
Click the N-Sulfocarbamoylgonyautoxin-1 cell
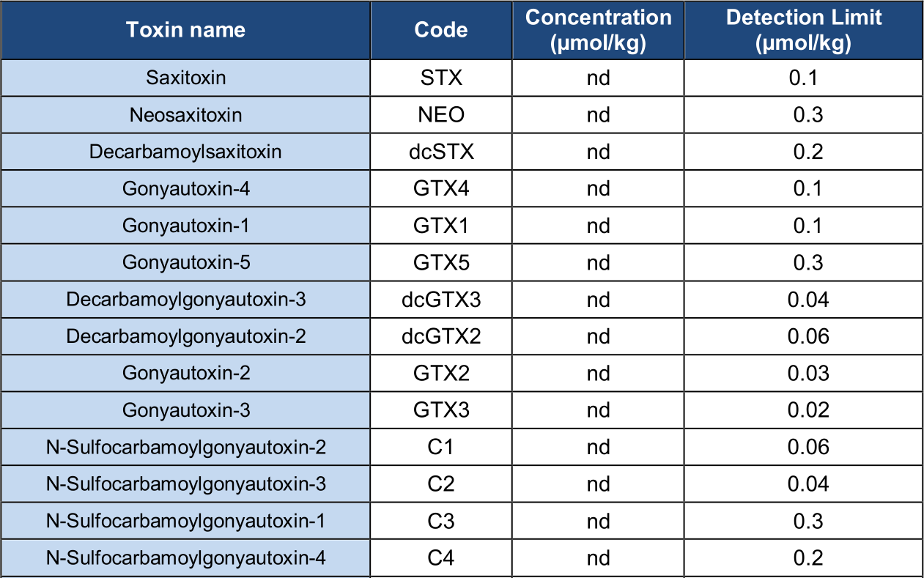tap(185, 521)
